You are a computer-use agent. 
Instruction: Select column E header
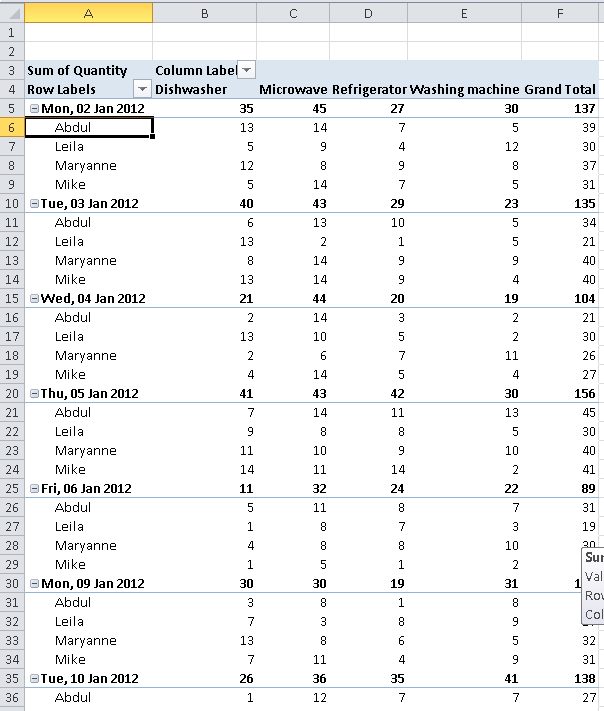[x=464, y=13]
